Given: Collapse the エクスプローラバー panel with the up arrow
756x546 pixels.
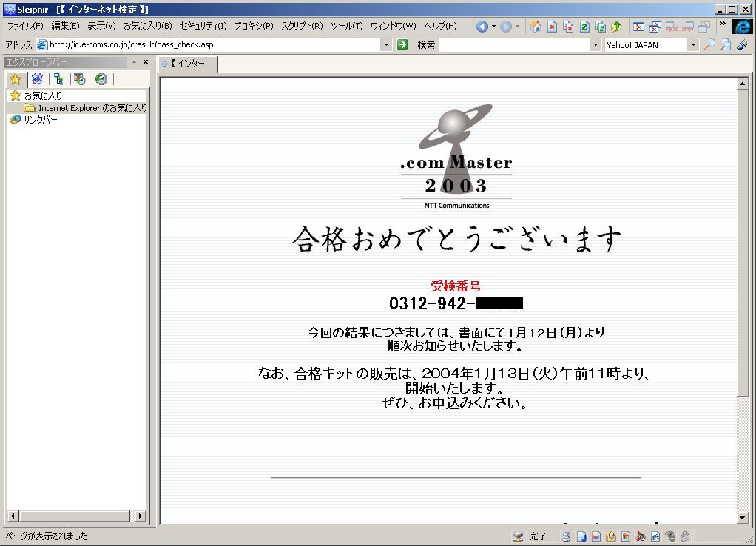Looking at the screenshot, I should click(x=134, y=61).
